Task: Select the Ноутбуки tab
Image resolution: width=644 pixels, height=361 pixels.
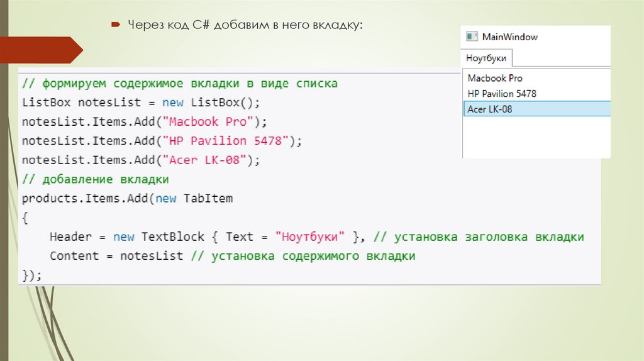Action: click(x=486, y=58)
